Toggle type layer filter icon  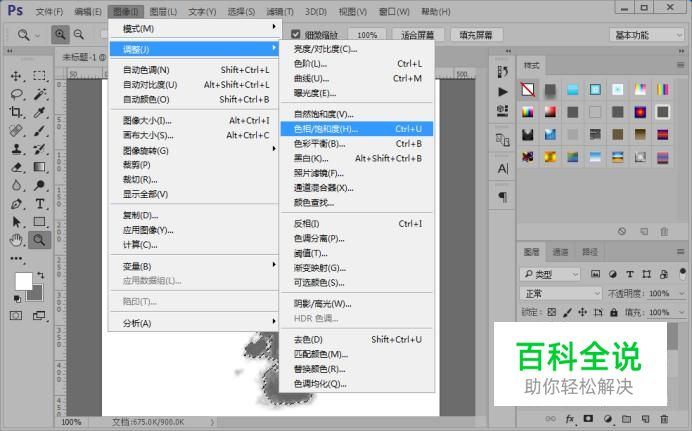[630, 274]
